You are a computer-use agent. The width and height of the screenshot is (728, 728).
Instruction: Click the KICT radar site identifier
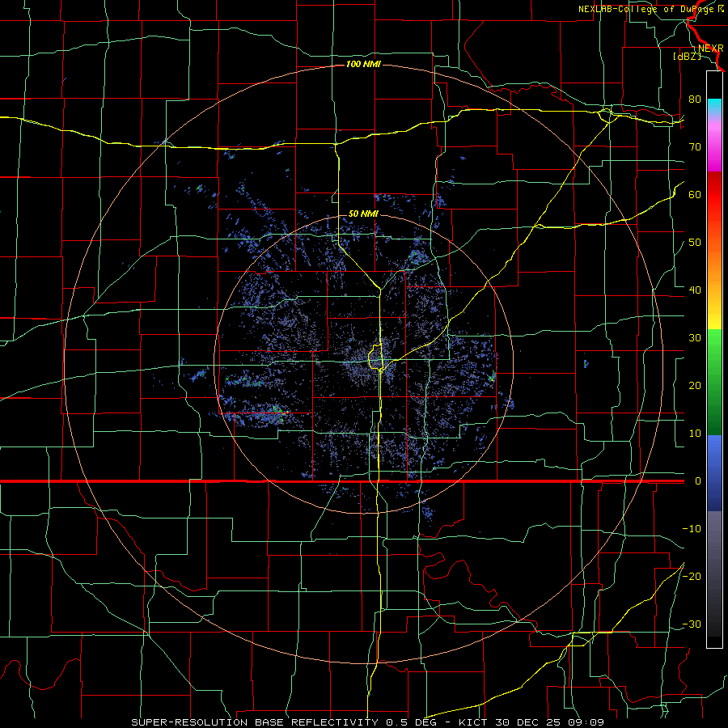point(473,722)
